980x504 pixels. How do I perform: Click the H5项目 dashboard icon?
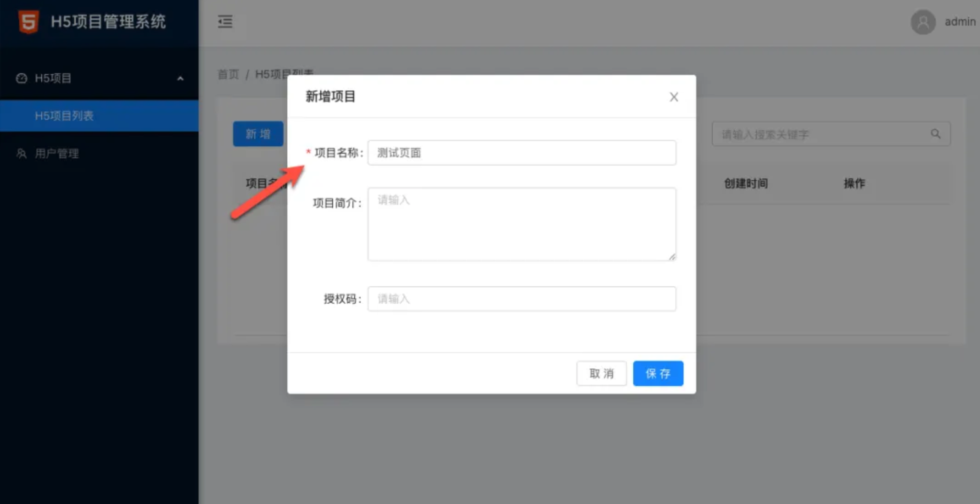22,78
